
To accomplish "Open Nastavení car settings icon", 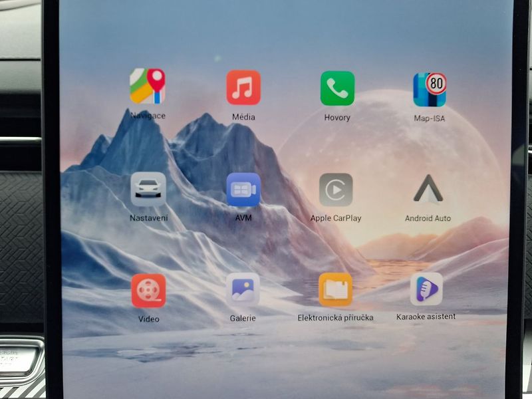I will 148,189.
